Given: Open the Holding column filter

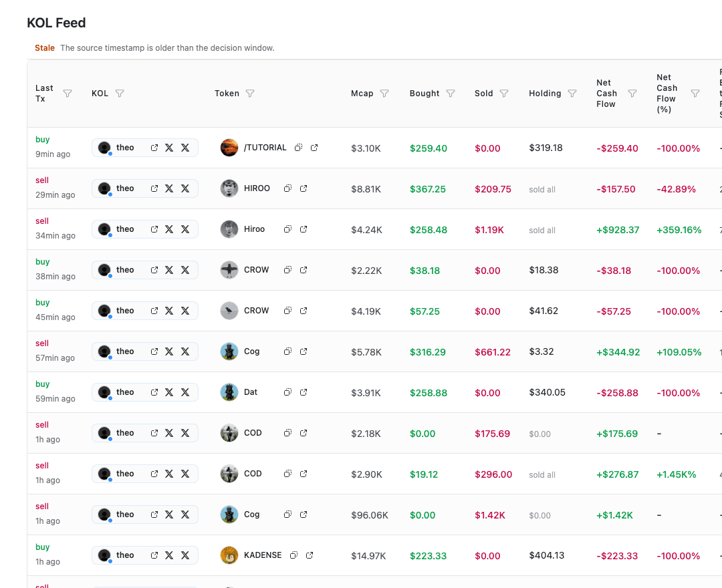Looking at the screenshot, I should 572,94.
